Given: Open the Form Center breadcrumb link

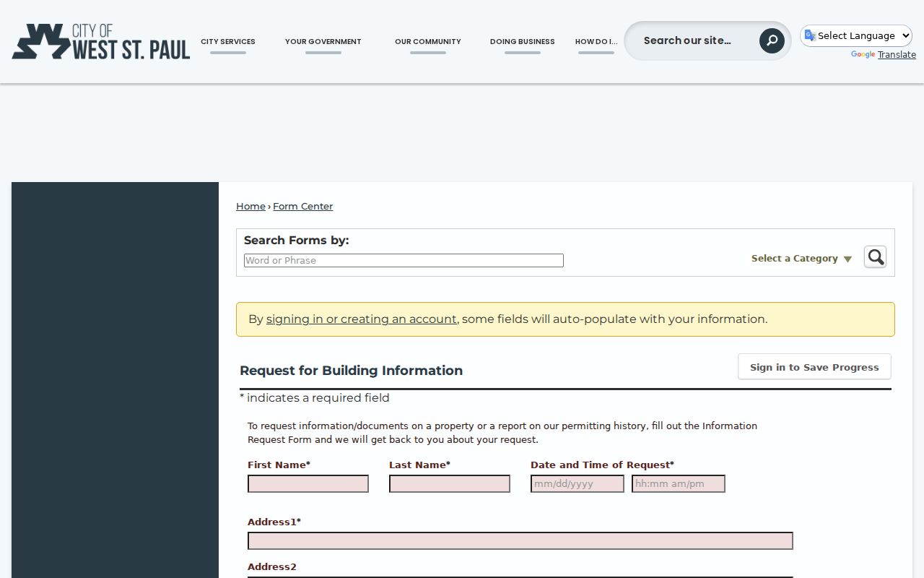Looking at the screenshot, I should coord(303,207).
